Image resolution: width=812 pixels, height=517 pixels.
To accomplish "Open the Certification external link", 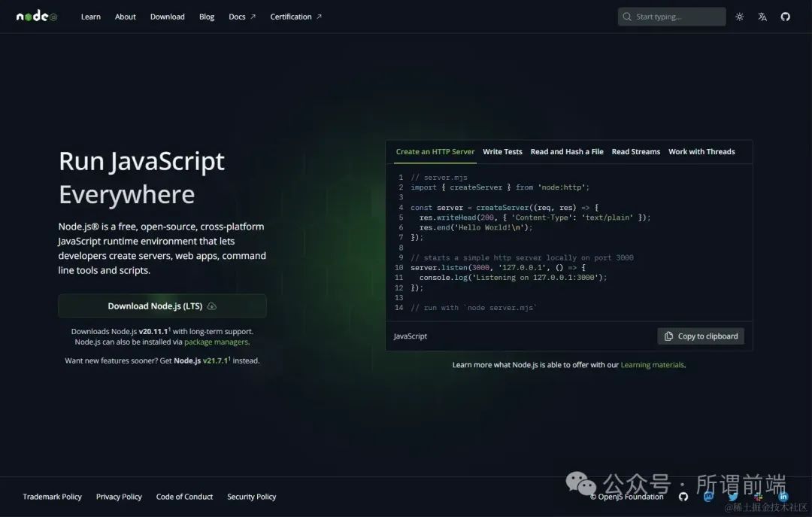I will 295,17.
